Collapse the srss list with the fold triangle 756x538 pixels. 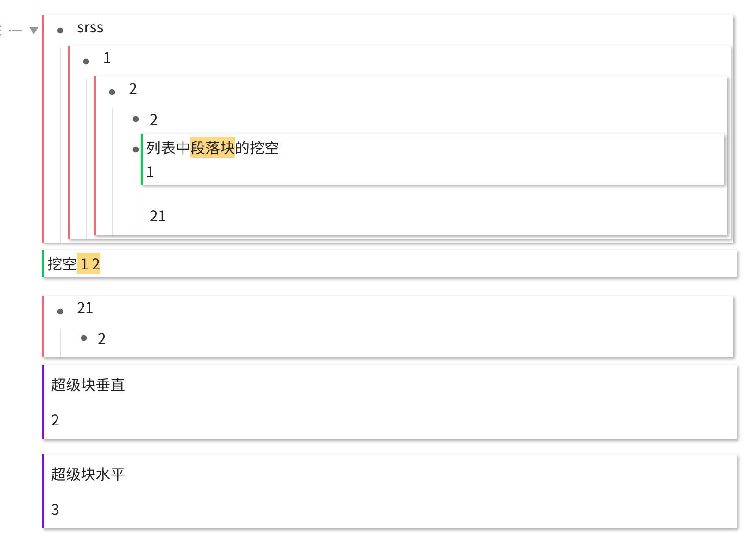(x=33, y=31)
